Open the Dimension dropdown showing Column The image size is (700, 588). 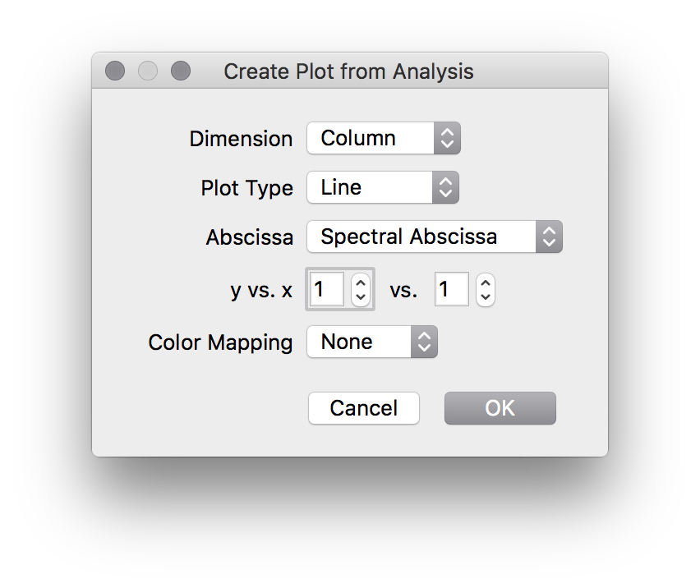coord(383,138)
